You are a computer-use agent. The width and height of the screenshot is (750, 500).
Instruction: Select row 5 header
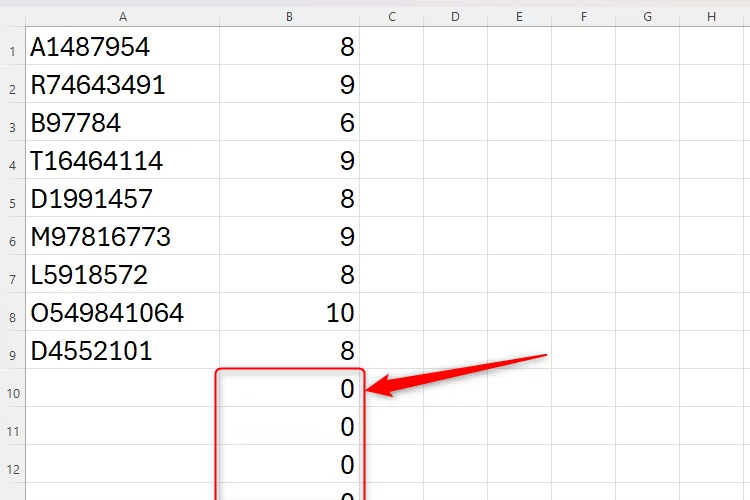[13, 198]
